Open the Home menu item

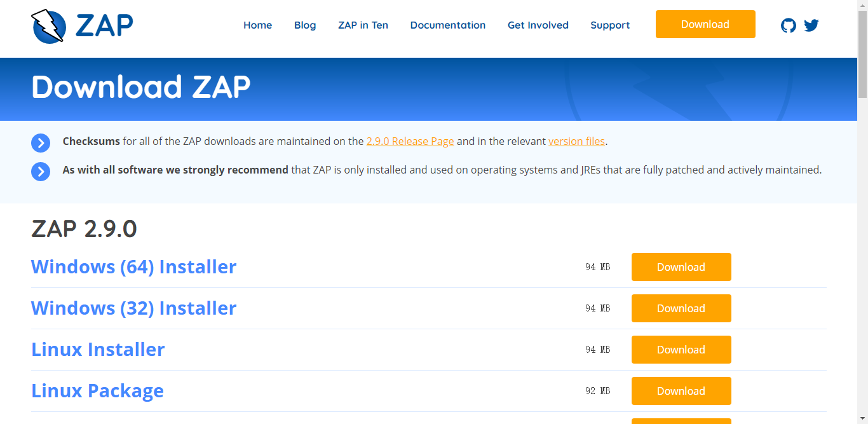pos(257,25)
